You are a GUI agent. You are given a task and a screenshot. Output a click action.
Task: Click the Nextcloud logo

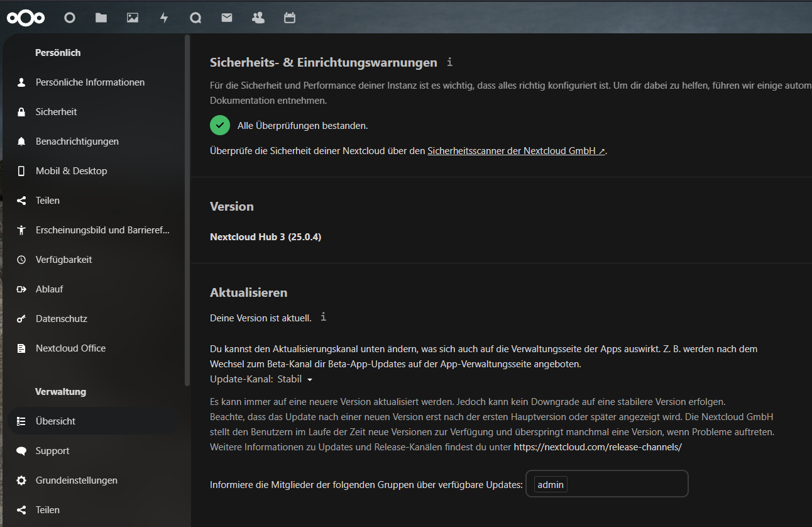point(26,18)
